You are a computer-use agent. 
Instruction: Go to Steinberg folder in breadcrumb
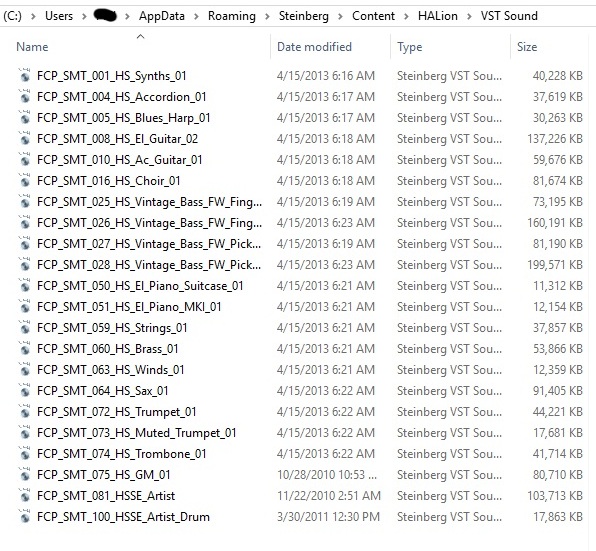click(304, 16)
